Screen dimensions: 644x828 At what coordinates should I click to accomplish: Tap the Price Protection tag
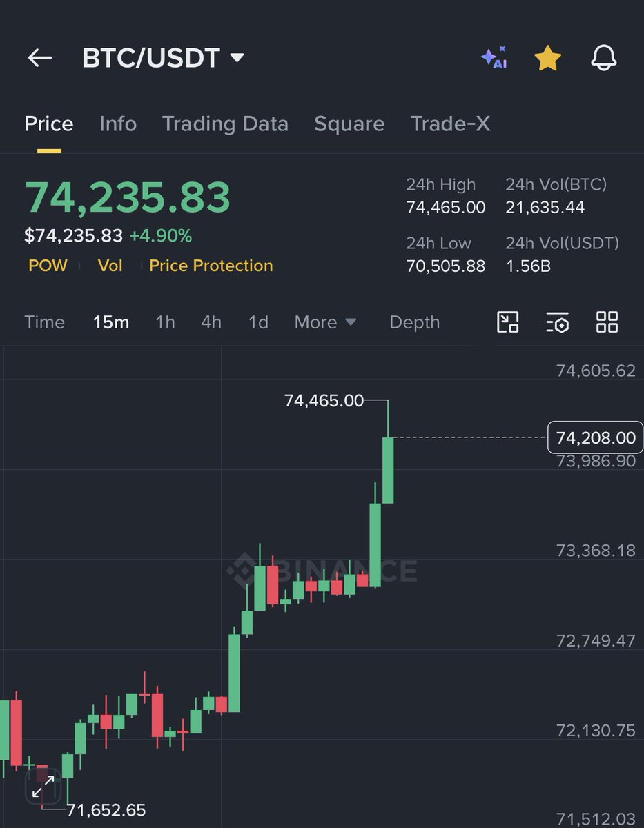click(211, 266)
